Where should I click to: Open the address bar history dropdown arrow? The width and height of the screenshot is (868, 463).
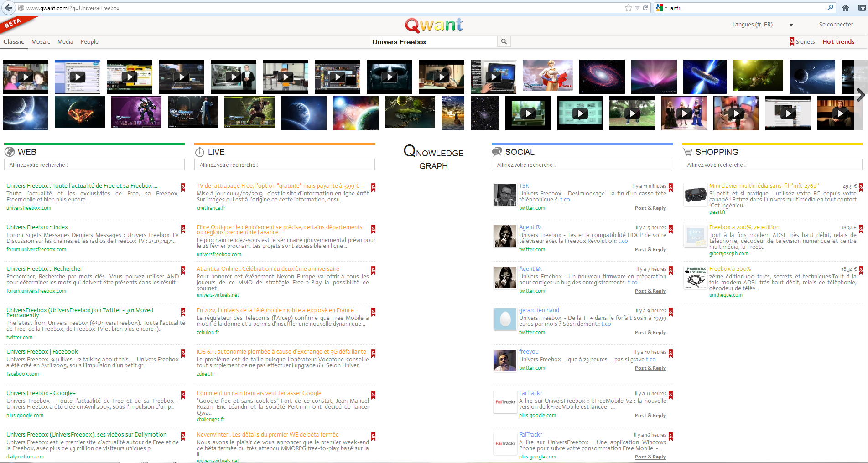click(x=637, y=8)
